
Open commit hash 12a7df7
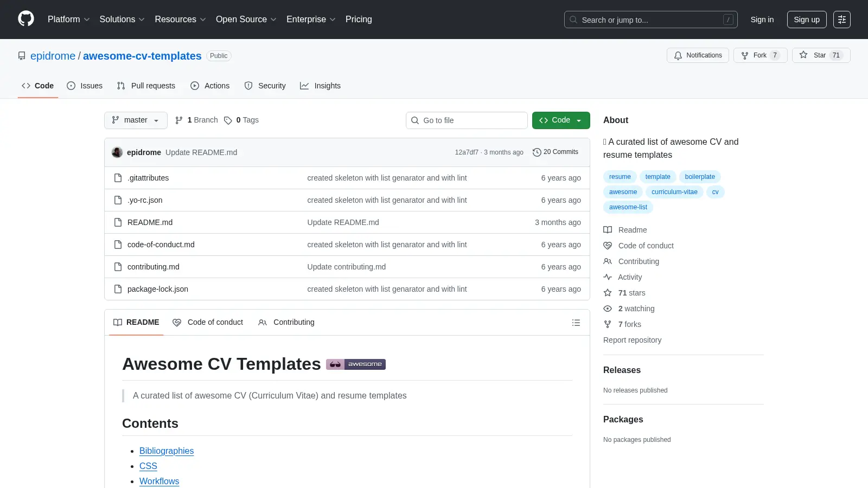click(467, 152)
